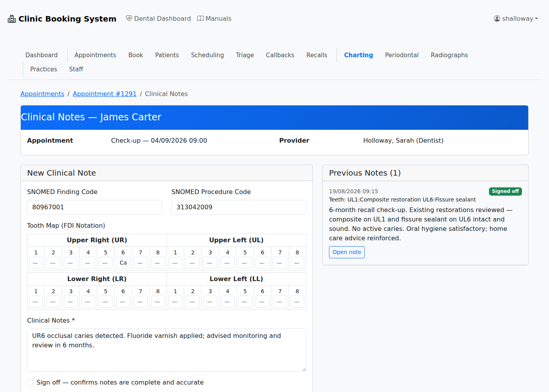Go to the Dashboard tab

pos(42,55)
